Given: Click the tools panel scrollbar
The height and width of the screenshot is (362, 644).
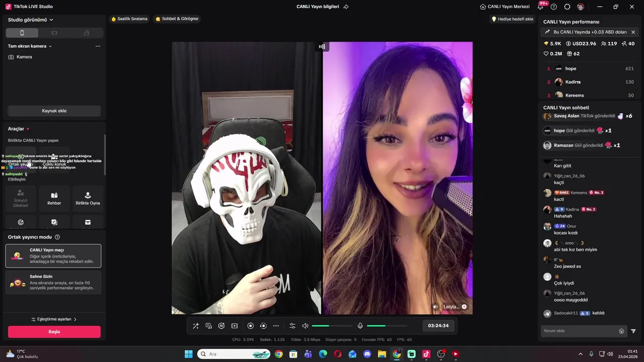Looking at the screenshot, I should 105,155.
